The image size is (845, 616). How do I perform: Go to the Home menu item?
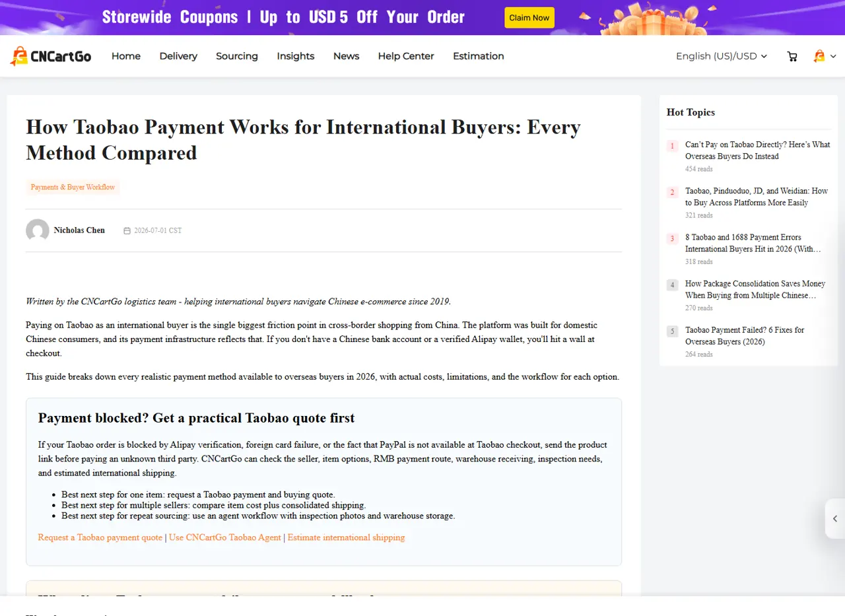click(x=126, y=56)
